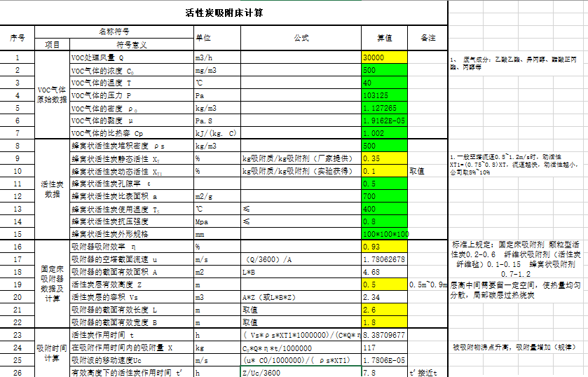Select the "VOC处理风量 Q" cell
The width and height of the screenshot is (588, 377).
click(132, 57)
